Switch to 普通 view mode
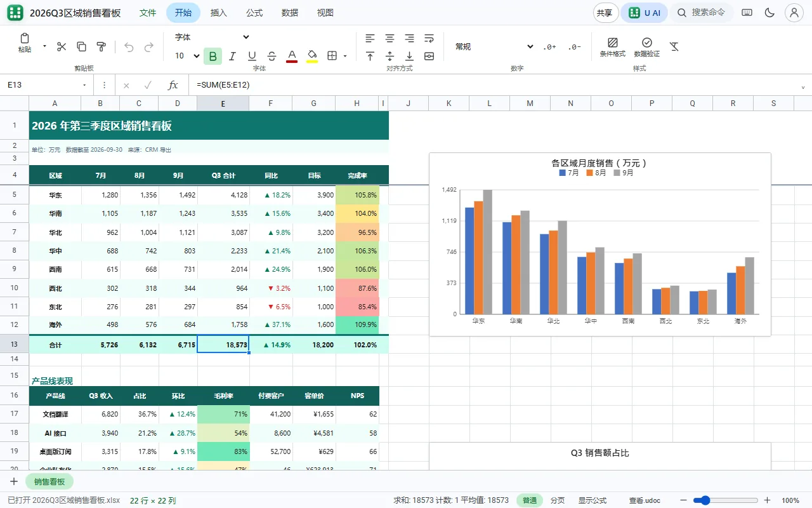 click(x=528, y=500)
